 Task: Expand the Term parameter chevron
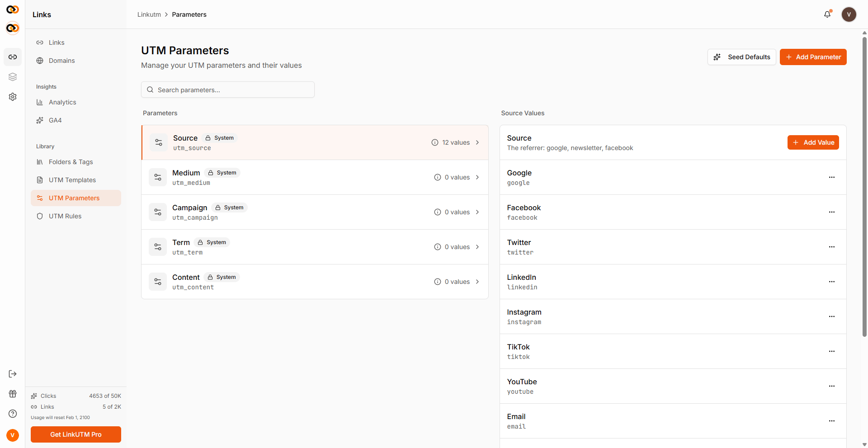[x=477, y=247]
